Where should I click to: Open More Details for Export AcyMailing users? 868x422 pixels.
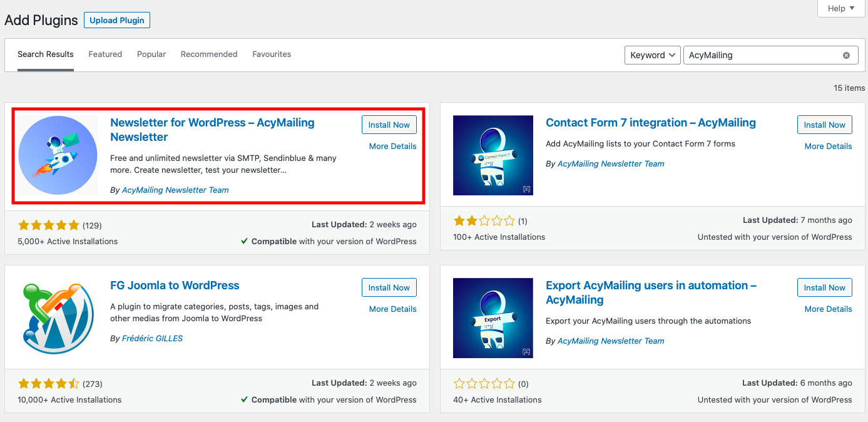(x=828, y=309)
